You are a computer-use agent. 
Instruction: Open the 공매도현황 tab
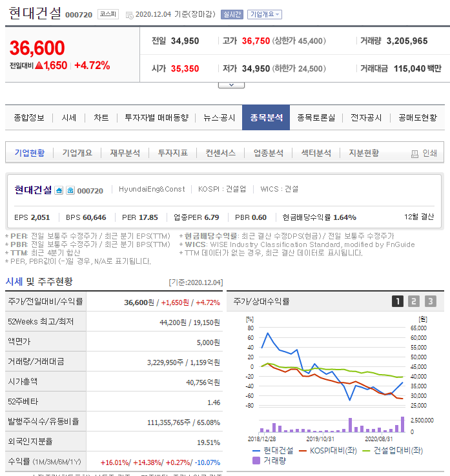coord(418,118)
